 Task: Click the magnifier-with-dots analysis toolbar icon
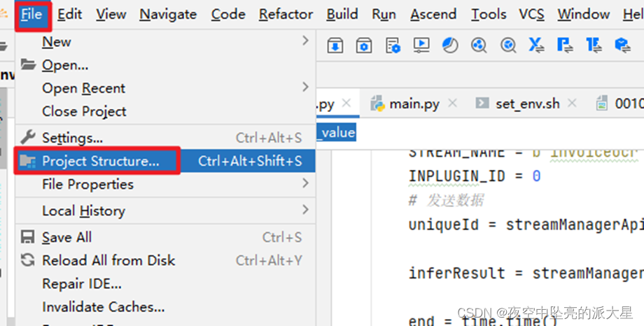pyautogui.click(x=479, y=45)
